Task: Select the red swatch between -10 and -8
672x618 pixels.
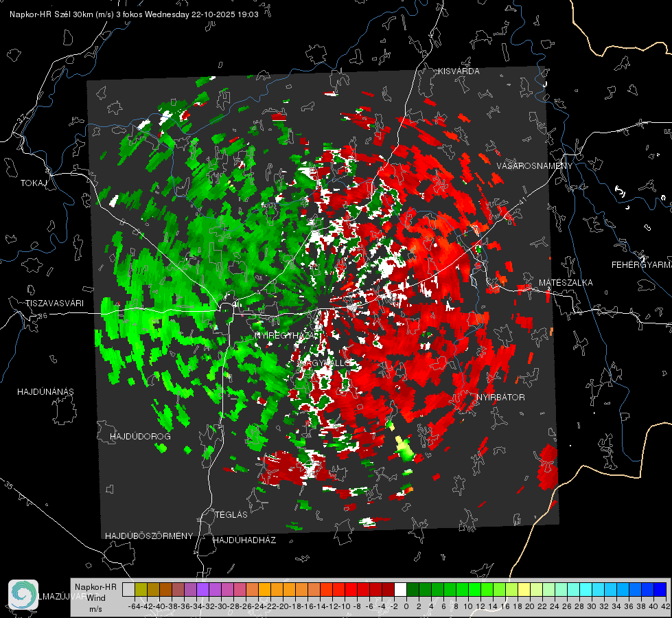Action: (x=351, y=589)
